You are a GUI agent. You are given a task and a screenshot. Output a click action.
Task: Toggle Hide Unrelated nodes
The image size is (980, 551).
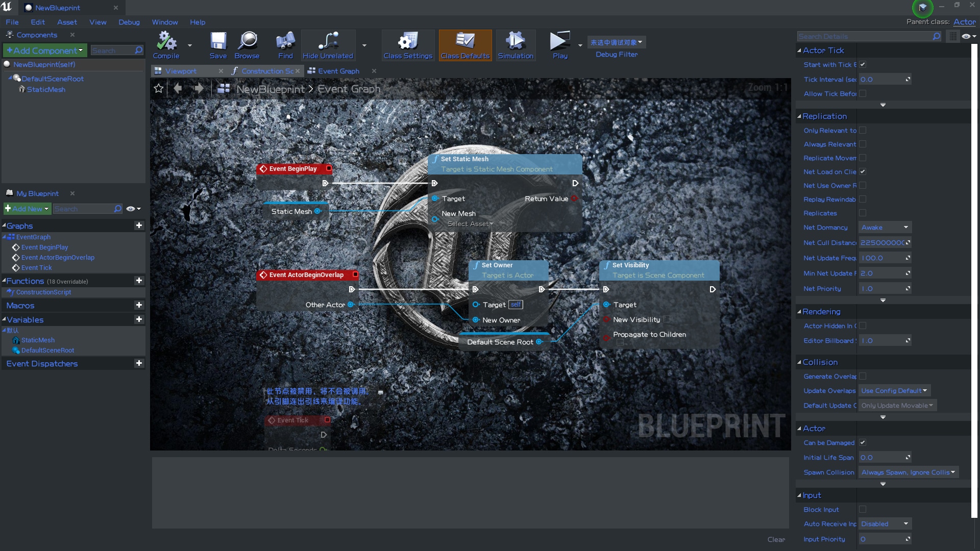click(328, 45)
